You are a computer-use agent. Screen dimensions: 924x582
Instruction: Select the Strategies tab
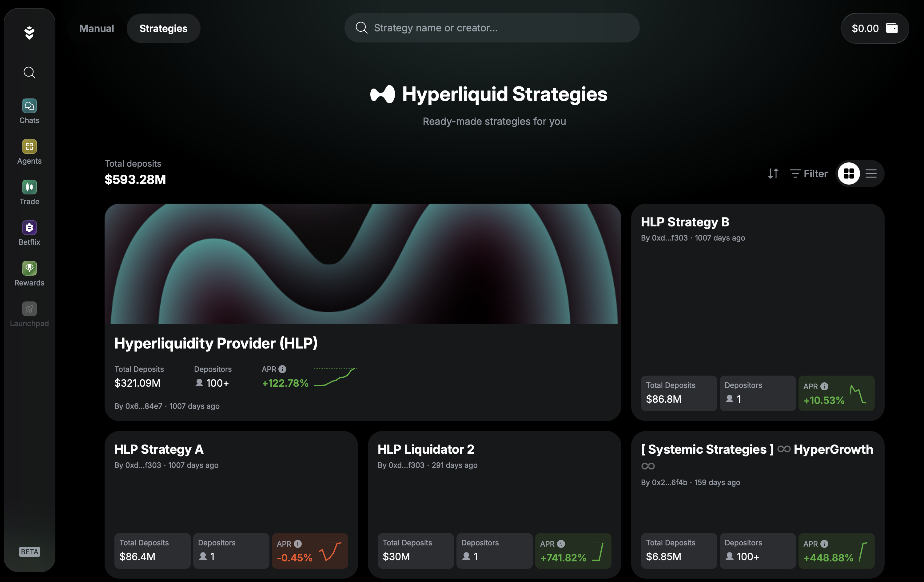coord(163,28)
